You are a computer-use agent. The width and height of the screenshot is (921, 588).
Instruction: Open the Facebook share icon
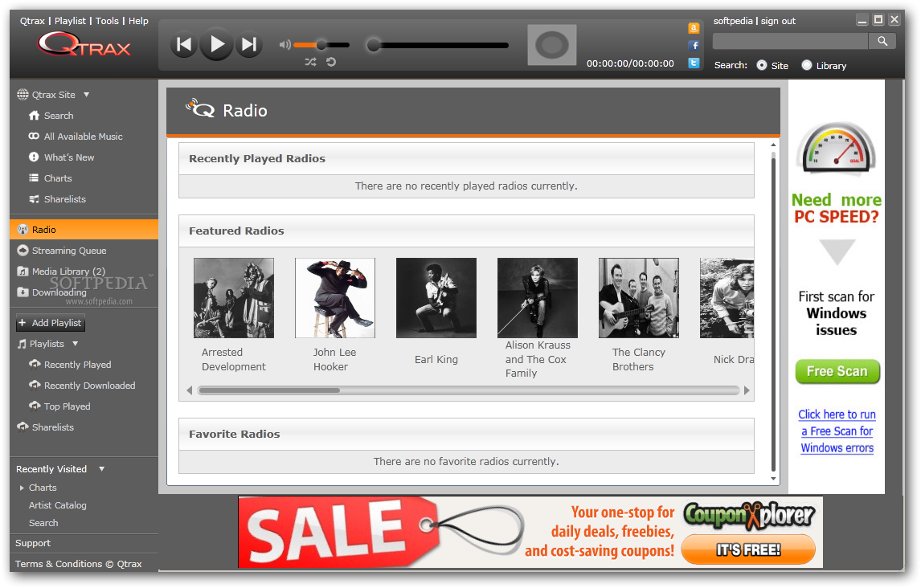694,46
